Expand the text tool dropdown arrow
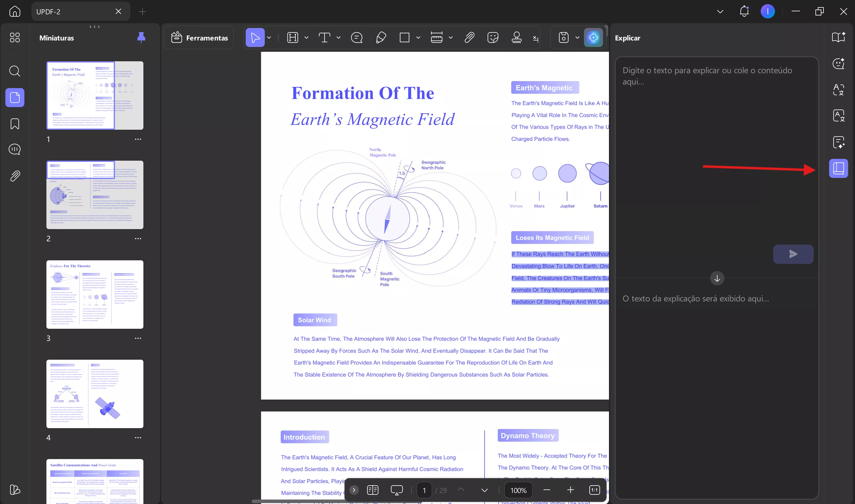855x504 pixels. click(339, 37)
